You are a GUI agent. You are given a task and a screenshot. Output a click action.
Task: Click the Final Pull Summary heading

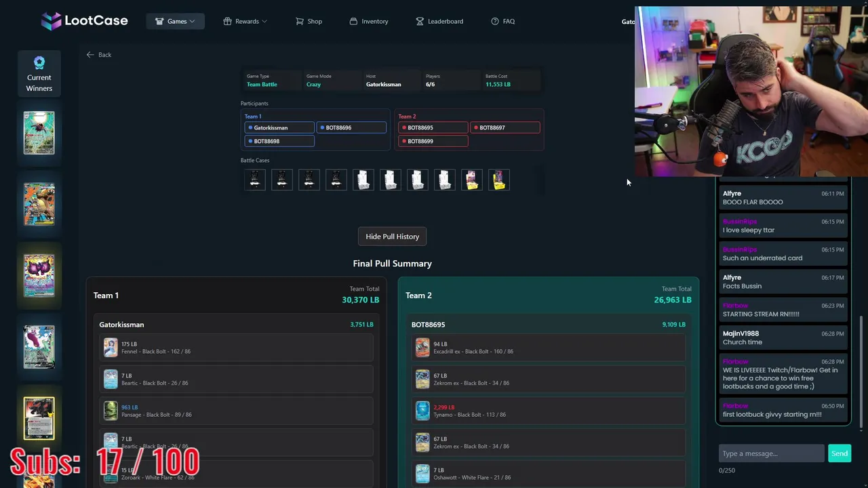coord(392,264)
